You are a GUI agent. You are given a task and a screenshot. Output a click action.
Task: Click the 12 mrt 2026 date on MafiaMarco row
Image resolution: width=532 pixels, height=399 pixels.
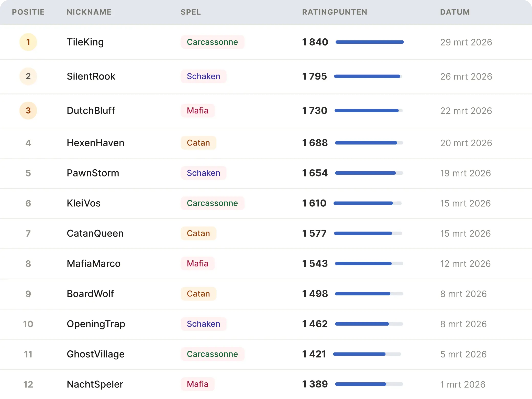click(x=465, y=263)
